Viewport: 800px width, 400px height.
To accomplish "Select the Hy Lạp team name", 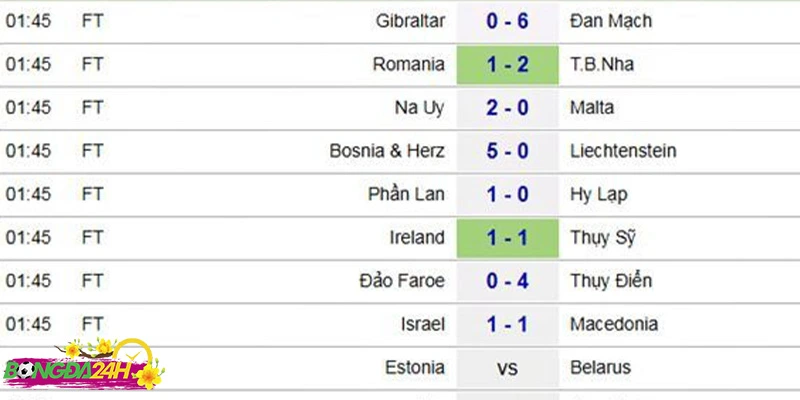I will click(598, 195).
